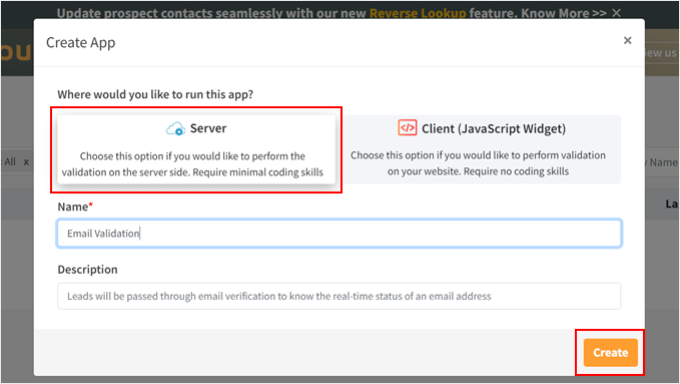Click the Server cloud gear icon
680x384 pixels.
coord(176,129)
